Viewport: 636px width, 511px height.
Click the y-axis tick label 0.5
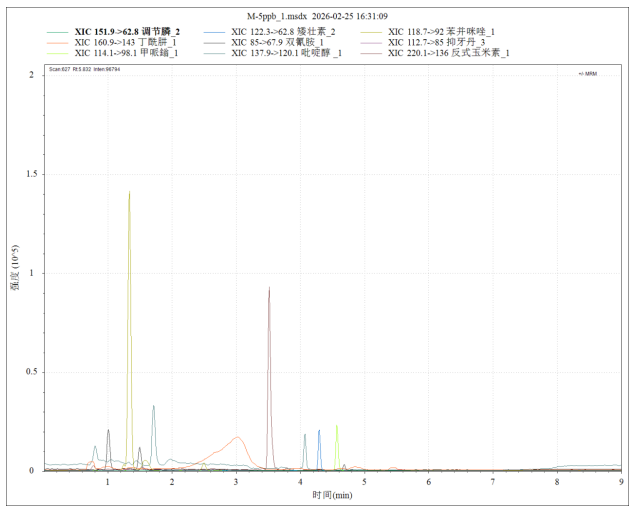point(31,372)
